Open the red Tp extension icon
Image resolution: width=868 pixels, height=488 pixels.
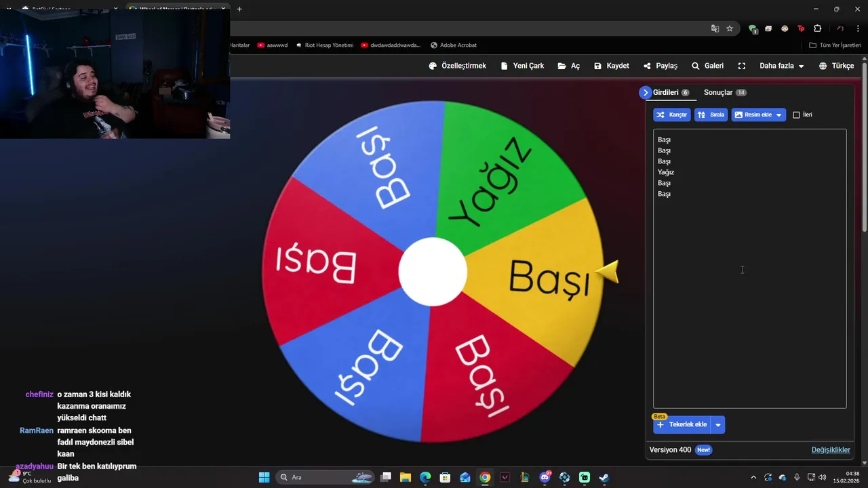pyautogui.click(x=801, y=28)
